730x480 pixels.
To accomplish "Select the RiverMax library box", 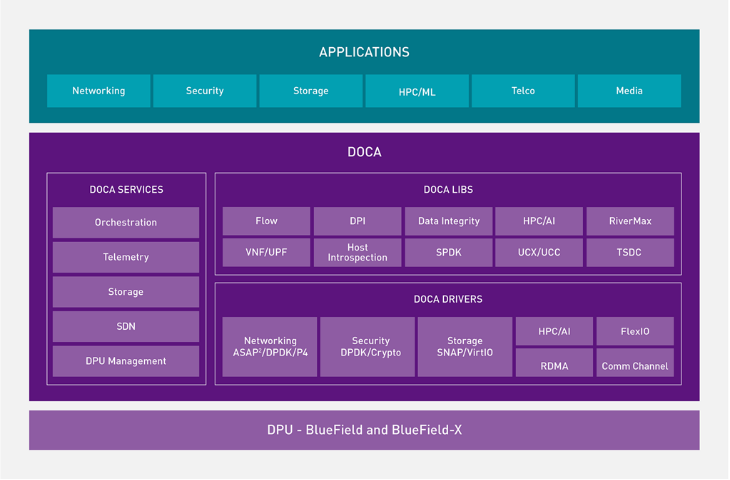I will tap(629, 221).
